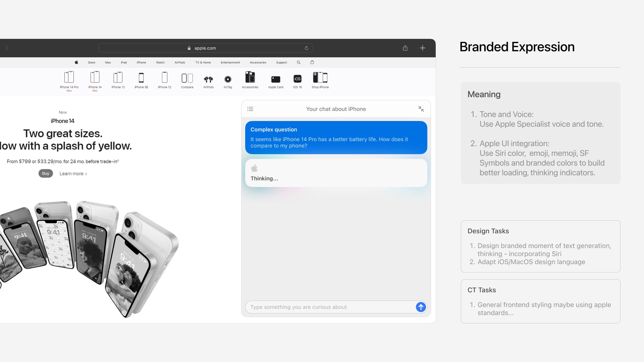Click the iPhone 14 phones product image
Screen dimensions: 644x362
point(89,259)
